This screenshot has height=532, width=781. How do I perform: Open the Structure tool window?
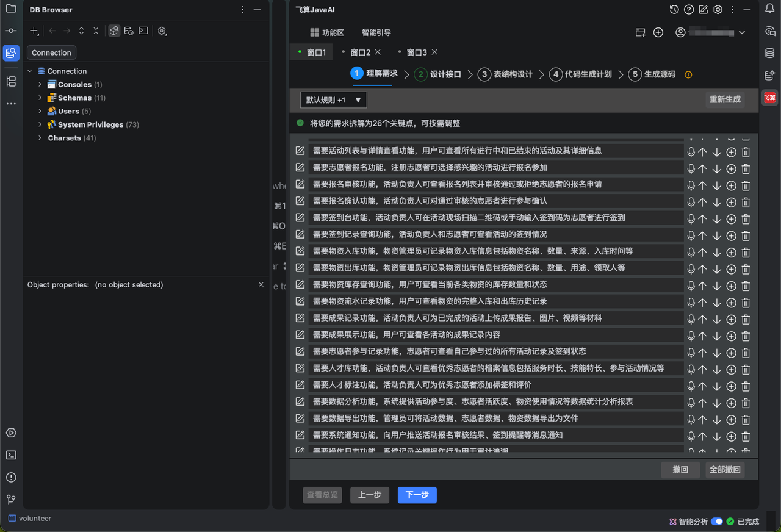[x=11, y=81]
